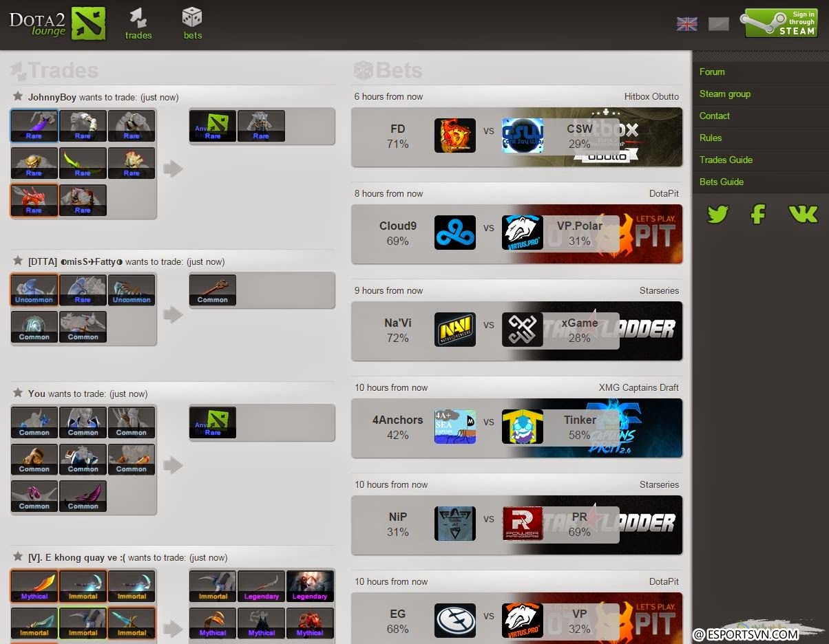Viewport: 829px width, 644px height.
Task: Click the first Rare item in JohnnyBoy's offer
Action: coord(34,126)
